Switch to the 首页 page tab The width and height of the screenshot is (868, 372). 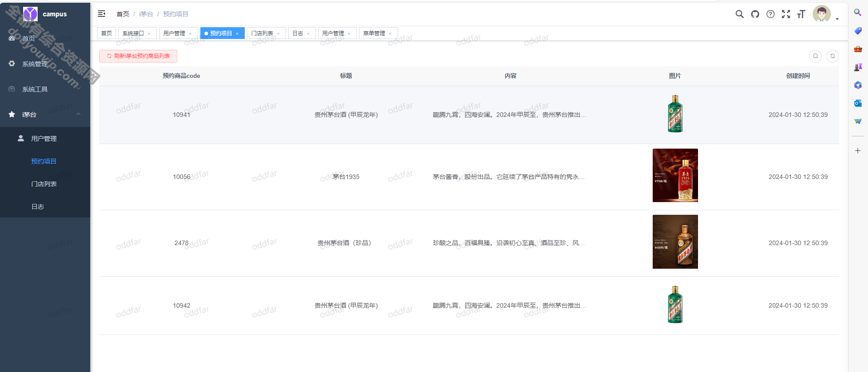click(x=107, y=33)
